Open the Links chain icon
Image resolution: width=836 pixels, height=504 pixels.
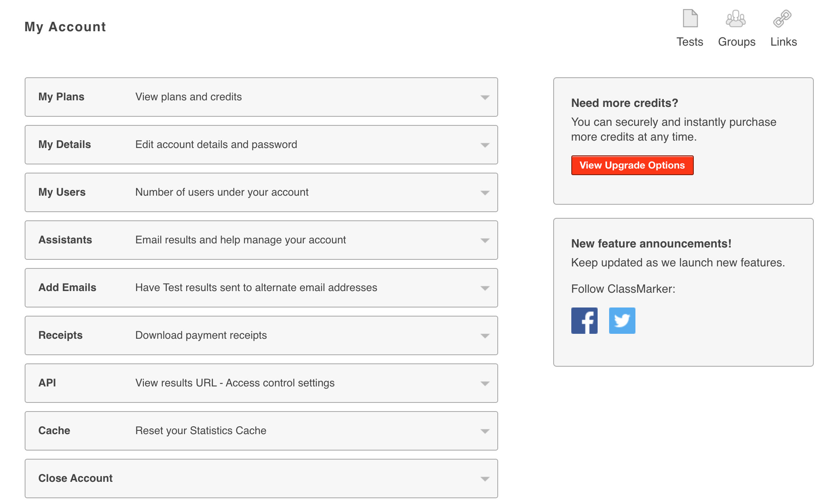pyautogui.click(x=782, y=18)
